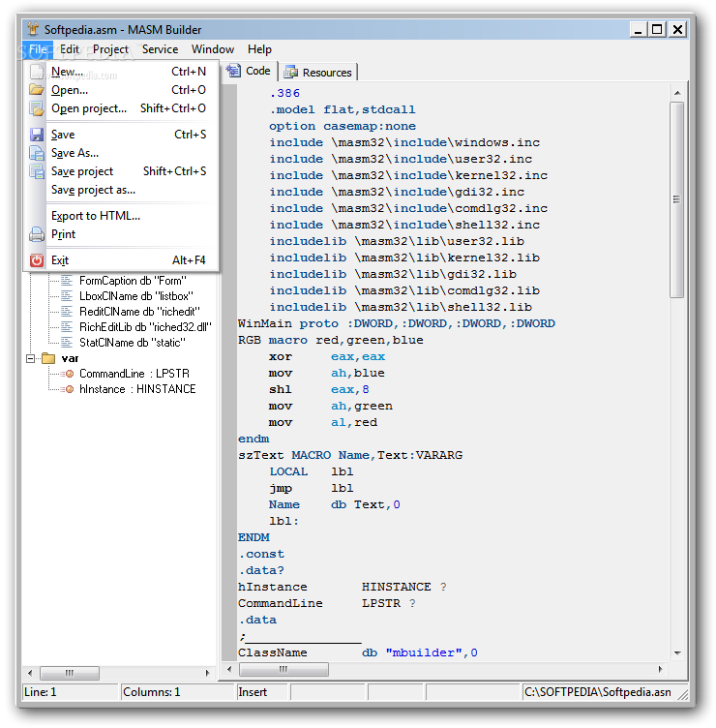
Task: Select StatClName db "static" tree item
Action: click(133, 342)
